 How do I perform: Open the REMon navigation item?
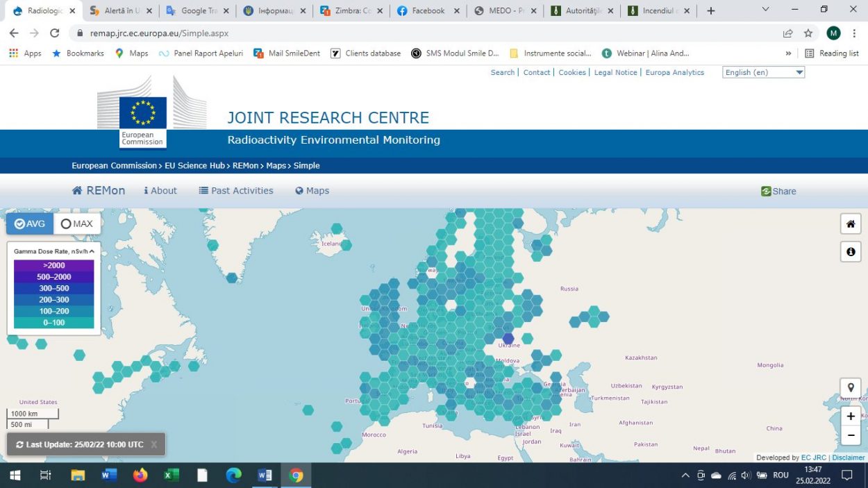(99, 191)
